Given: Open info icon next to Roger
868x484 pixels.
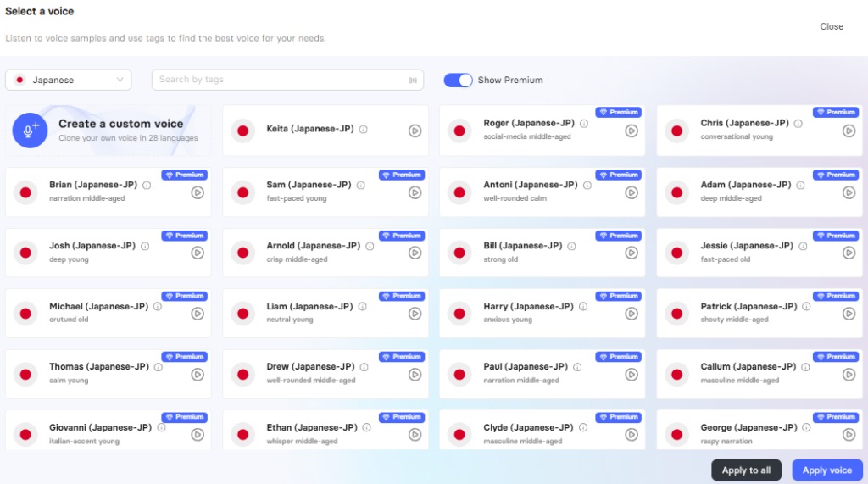Looking at the screenshot, I should pyautogui.click(x=584, y=124).
